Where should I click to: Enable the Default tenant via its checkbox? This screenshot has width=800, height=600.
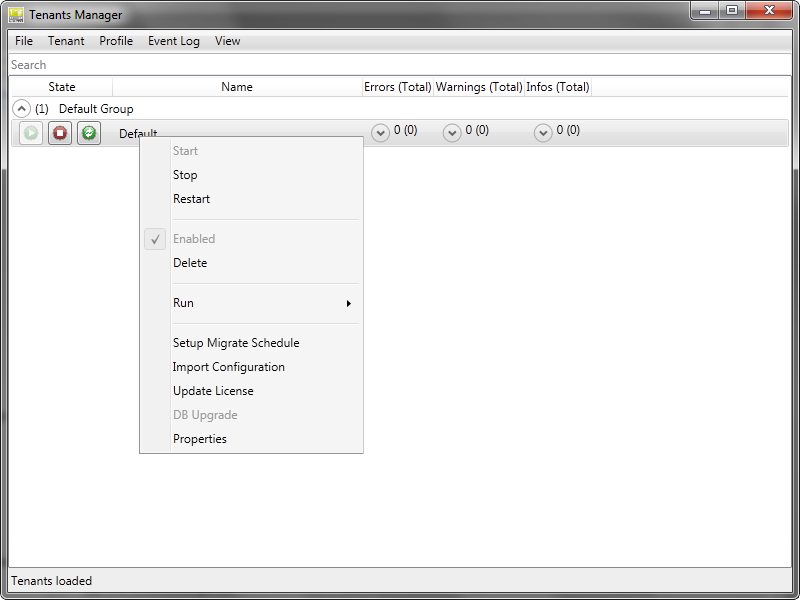pos(155,239)
